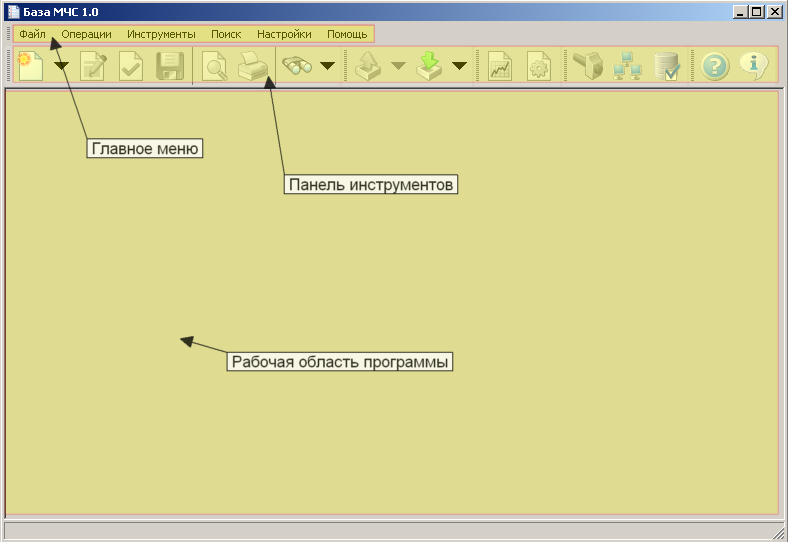Image resolution: width=788 pixels, height=542 pixels.
Task: Open the info speech bubble icon
Action: click(754, 66)
